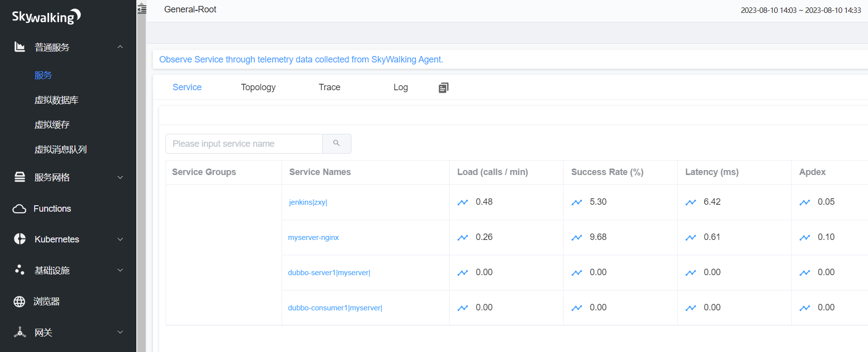868x352 pixels.
Task: Expand the 网关 sidebar section
Action: pyautogui.click(x=120, y=332)
